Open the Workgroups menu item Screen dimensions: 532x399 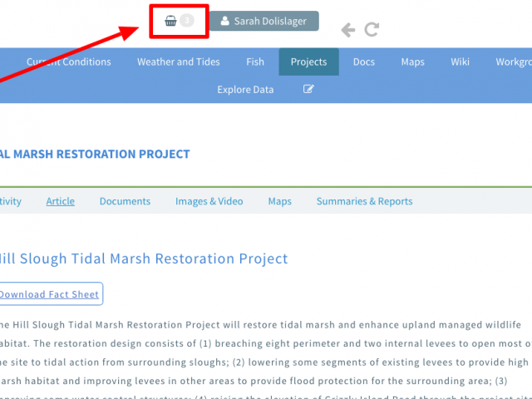pyautogui.click(x=514, y=62)
